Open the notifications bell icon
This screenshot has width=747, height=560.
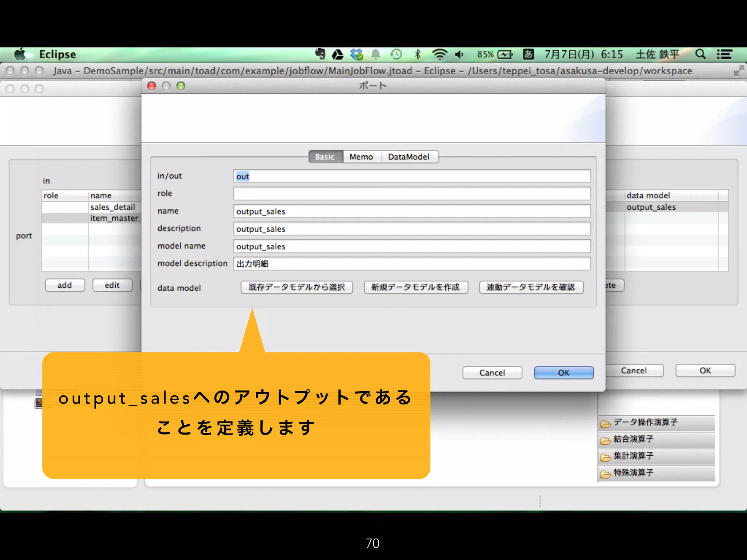pyautogui.click(x=376, y=55)
